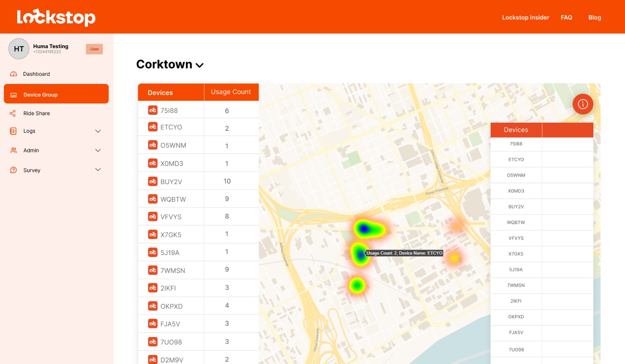Screen dimensions: 625x364
Task: Click the Usage Count ETCYO tooltip
Action: [404, 253]
